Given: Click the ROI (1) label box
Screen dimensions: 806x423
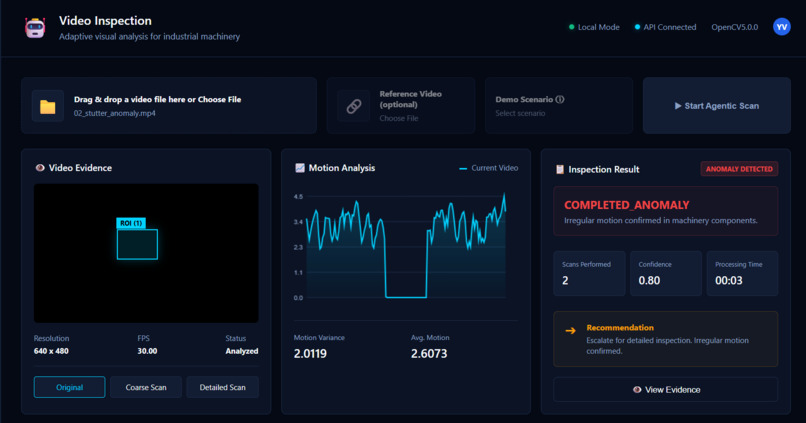Looking at the screenshot, I should click(131, 223).
